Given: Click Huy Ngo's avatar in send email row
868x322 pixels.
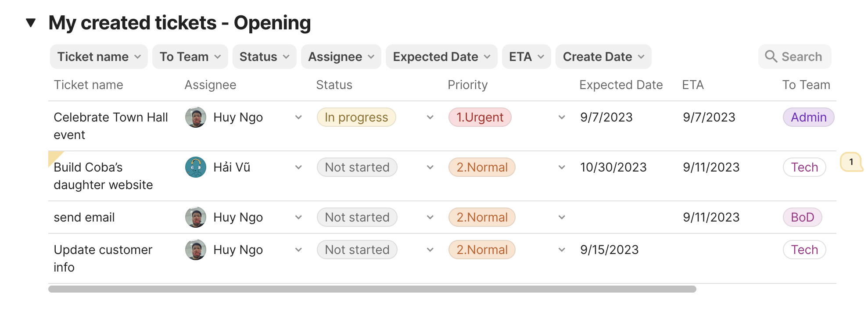Looking at the screenshot, I should pyautogui.click(x=196, y=218).
